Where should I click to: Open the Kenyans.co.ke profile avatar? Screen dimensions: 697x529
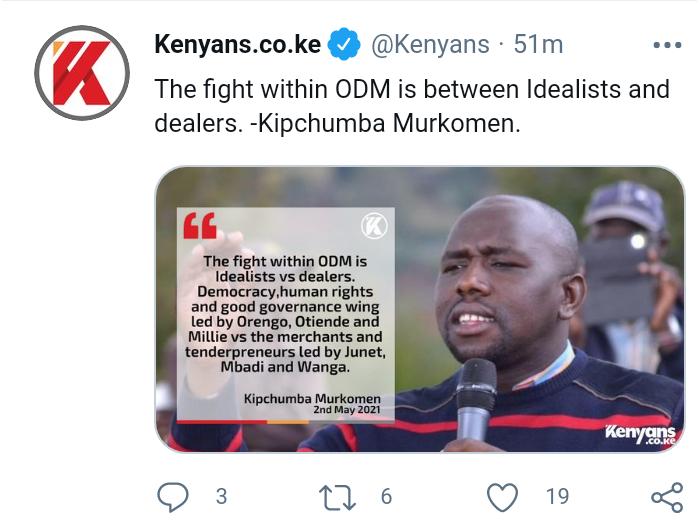point(82,73)
